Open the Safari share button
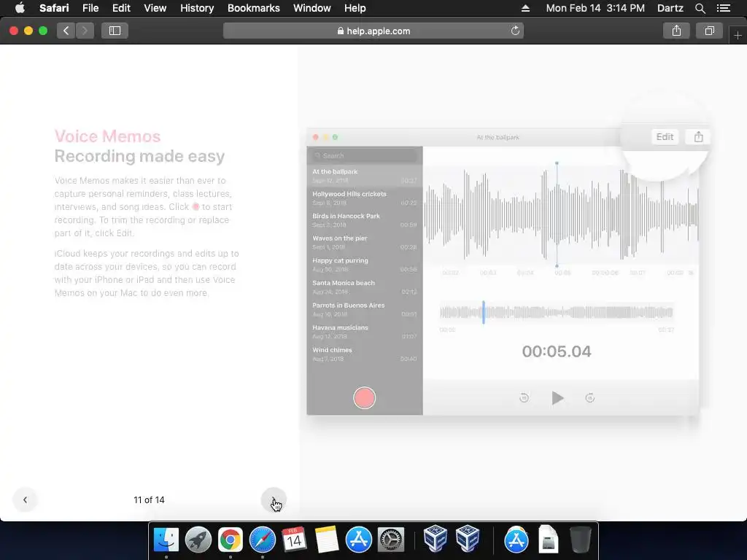 tap(676, 31)
